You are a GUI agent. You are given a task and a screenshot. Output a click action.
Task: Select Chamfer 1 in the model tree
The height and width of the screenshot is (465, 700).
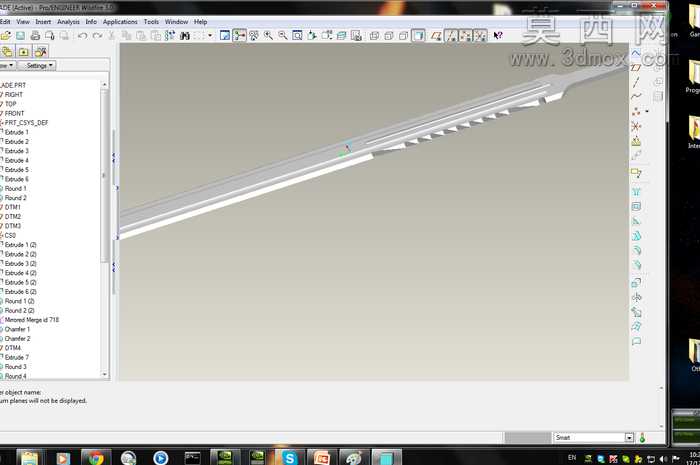17,329
